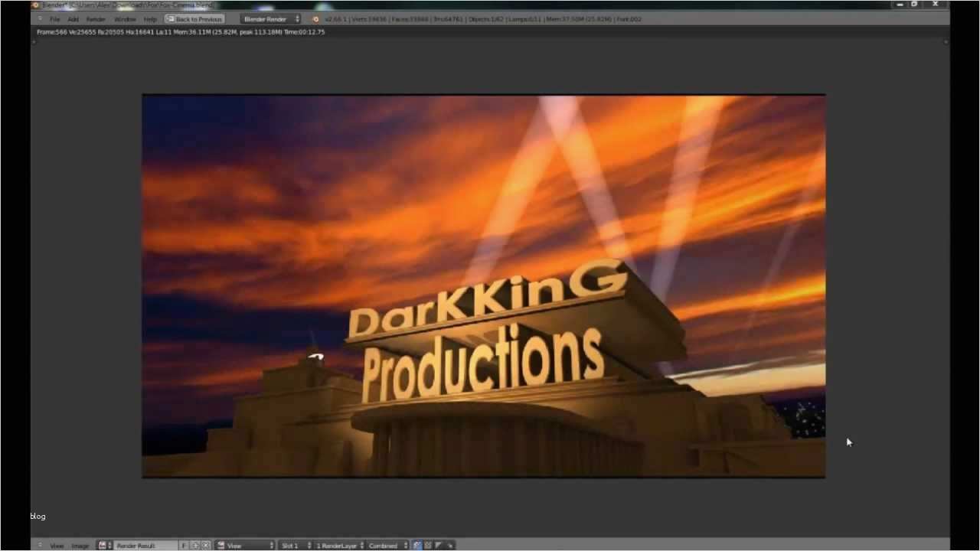Click the Blender logo icon in the info header
This screenshot has width=980, height=551.
pos(315,19)
